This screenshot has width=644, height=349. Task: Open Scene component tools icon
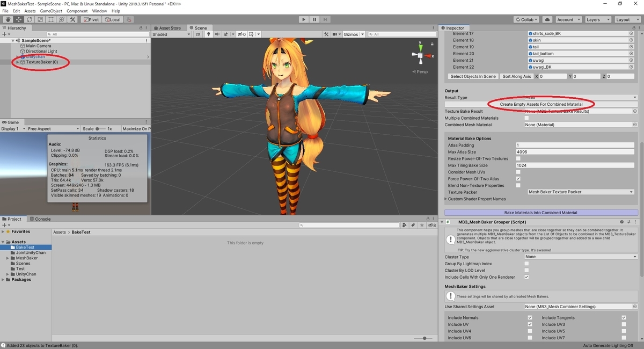[326, 34]
